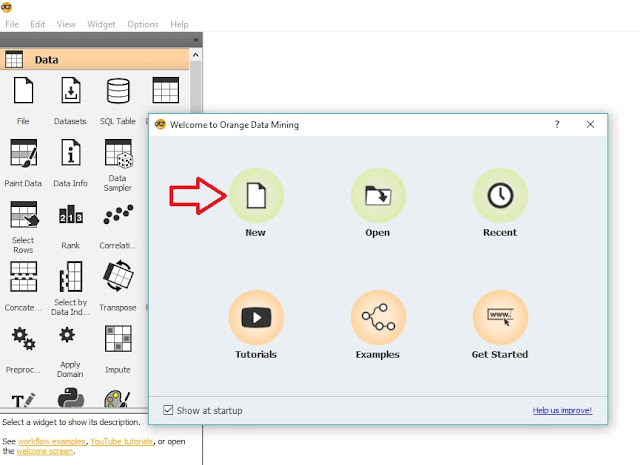Image resolution: width=640 pixels, height=465 pixels.
Task: Close the Welcome to Orange dialog
Action: pyautogui.click(x=590, y=125)
